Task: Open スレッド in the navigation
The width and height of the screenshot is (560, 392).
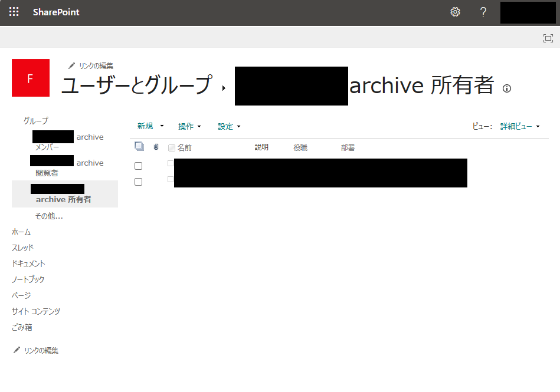Action: pyautogui.click(x=22, y=248)
